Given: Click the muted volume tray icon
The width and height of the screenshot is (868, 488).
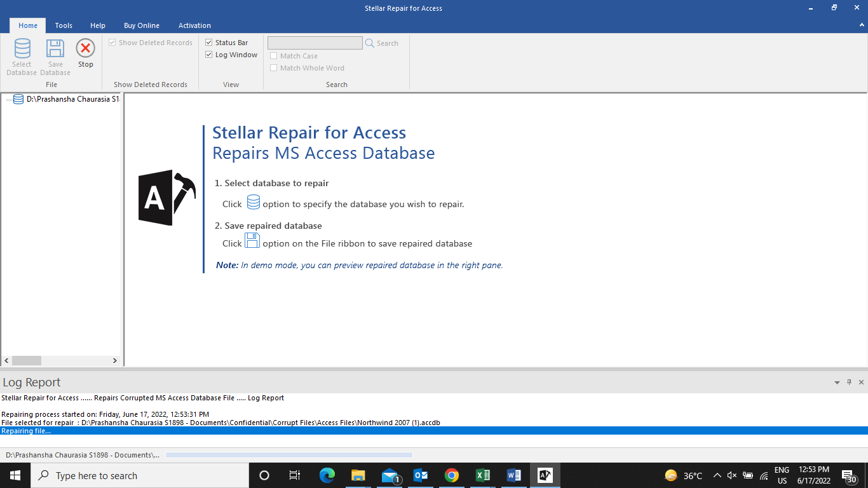Looking at the screenshot, I should tap(732, 475).
